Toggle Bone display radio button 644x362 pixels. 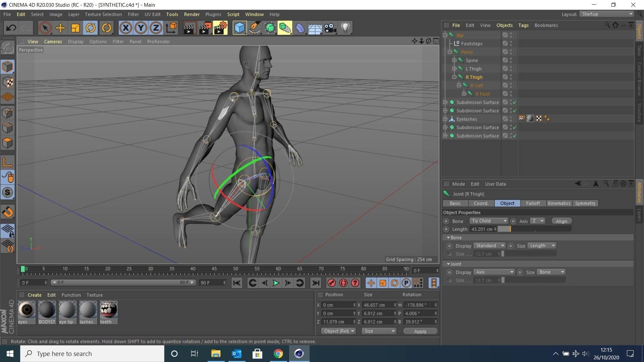pos(449,246)
